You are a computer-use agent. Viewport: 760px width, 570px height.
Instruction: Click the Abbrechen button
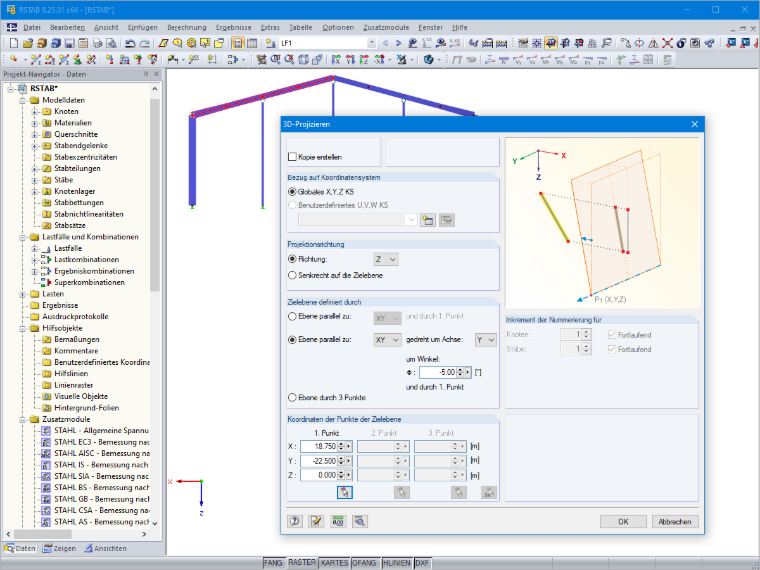[x=675, y=522]
